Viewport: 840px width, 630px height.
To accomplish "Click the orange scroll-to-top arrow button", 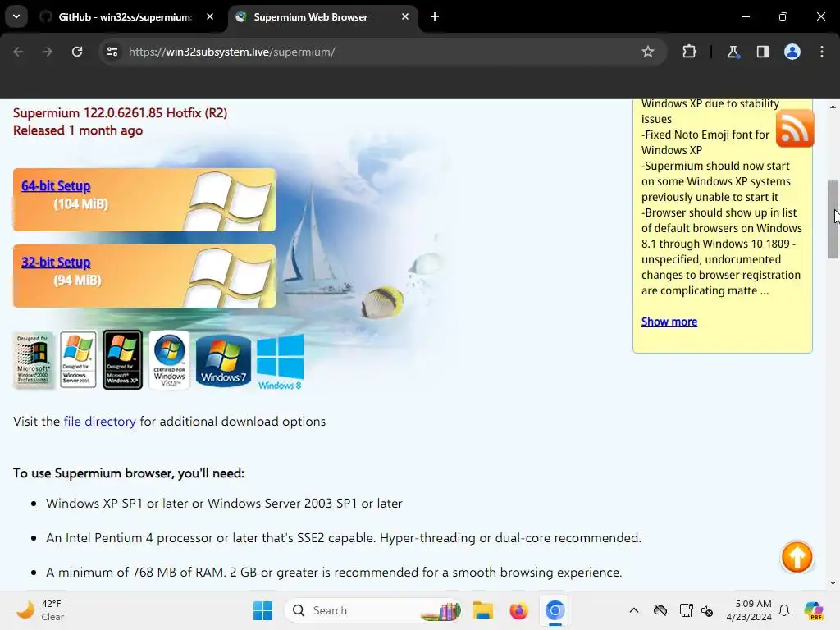I will (797, 557).
